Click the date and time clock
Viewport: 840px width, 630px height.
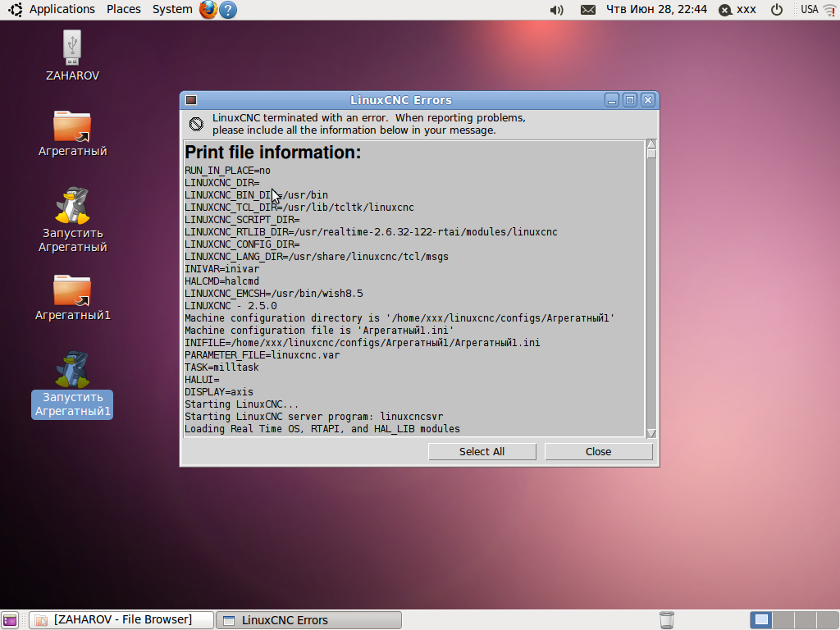[656, 10]
